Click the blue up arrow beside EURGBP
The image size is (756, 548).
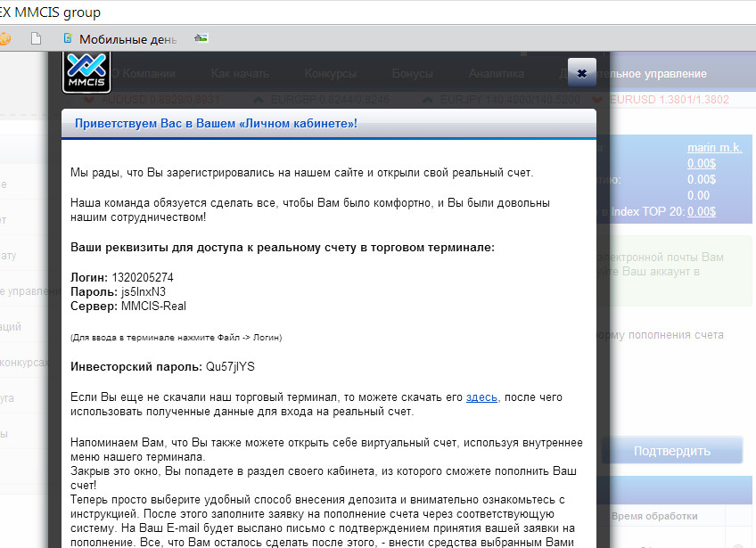tap(259, 100)
